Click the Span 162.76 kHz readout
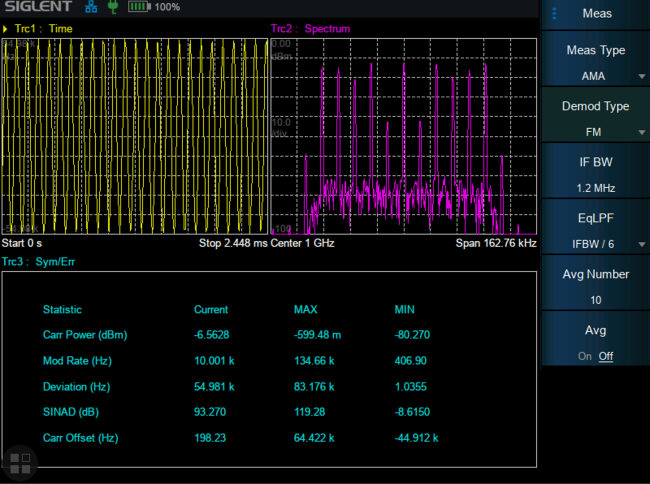Image resolution: width=650 pixels, height=484 pixels. 496,243
